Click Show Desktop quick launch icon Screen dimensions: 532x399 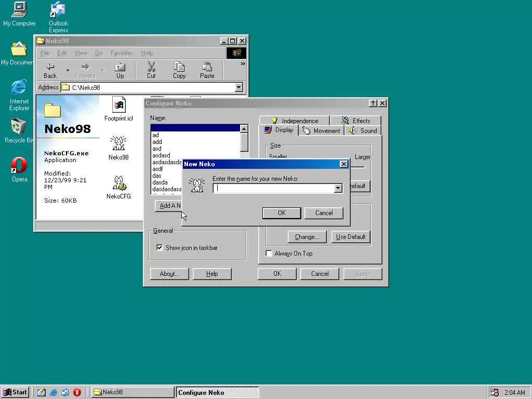42,392
